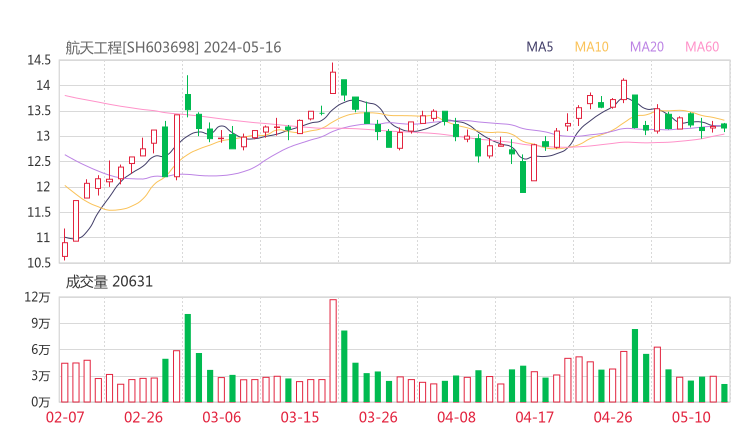The height and width of the screenshot is (440, 740).
Task: Click the 03-06 date axis label
Action: [222, 417]
